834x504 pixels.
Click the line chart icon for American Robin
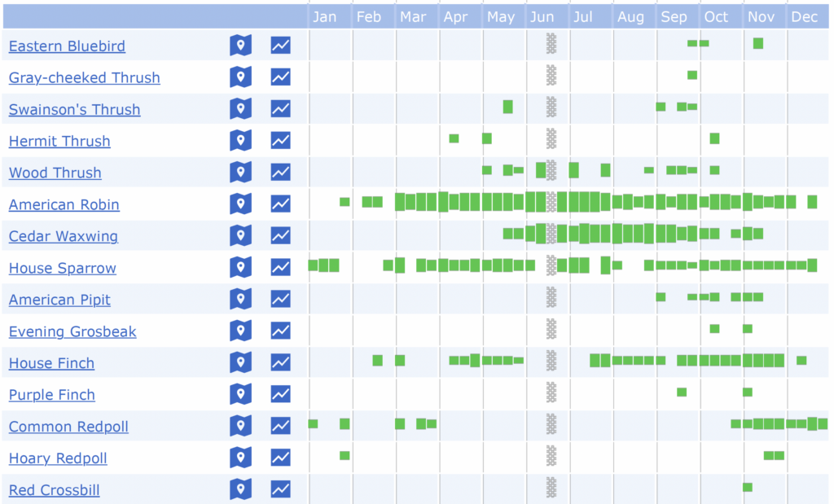280,204
